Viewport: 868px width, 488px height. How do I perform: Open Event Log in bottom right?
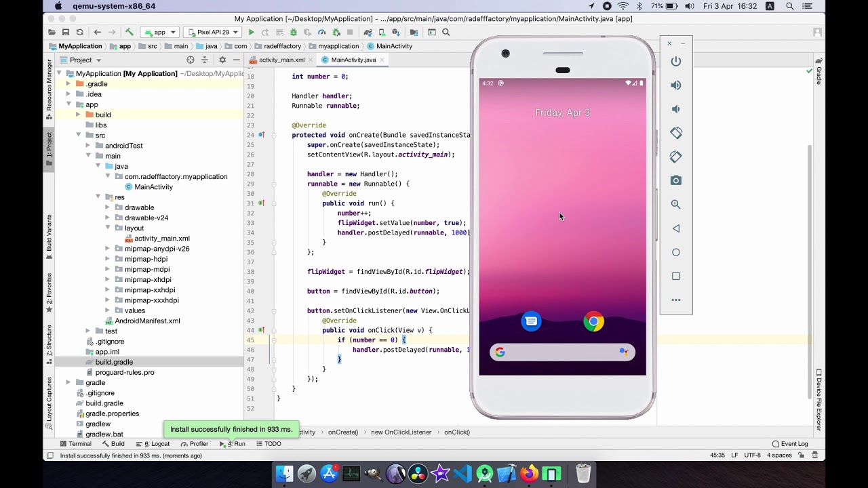(x=790, y=444)
